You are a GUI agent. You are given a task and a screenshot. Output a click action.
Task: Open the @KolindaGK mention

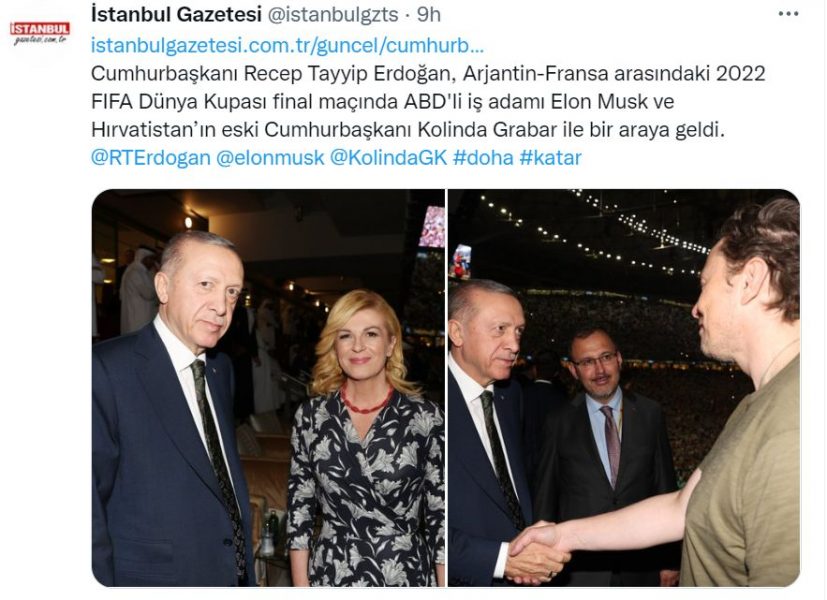click(389, 158)
